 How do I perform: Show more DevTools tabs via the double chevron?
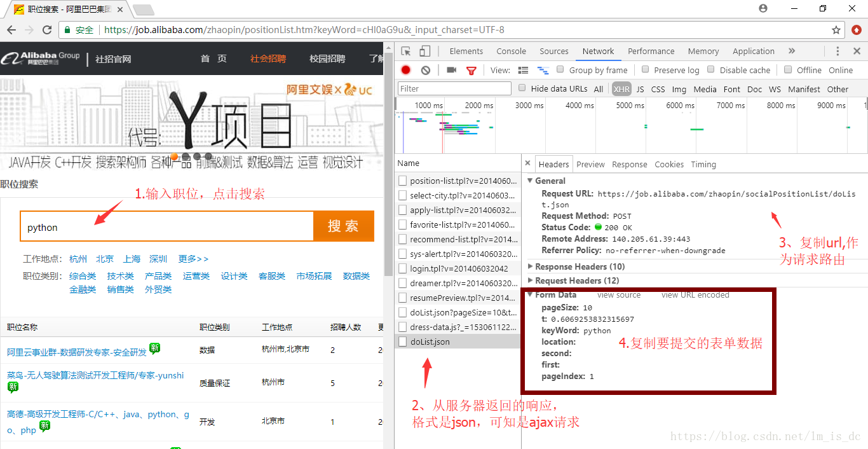click(x=792, y=51)
